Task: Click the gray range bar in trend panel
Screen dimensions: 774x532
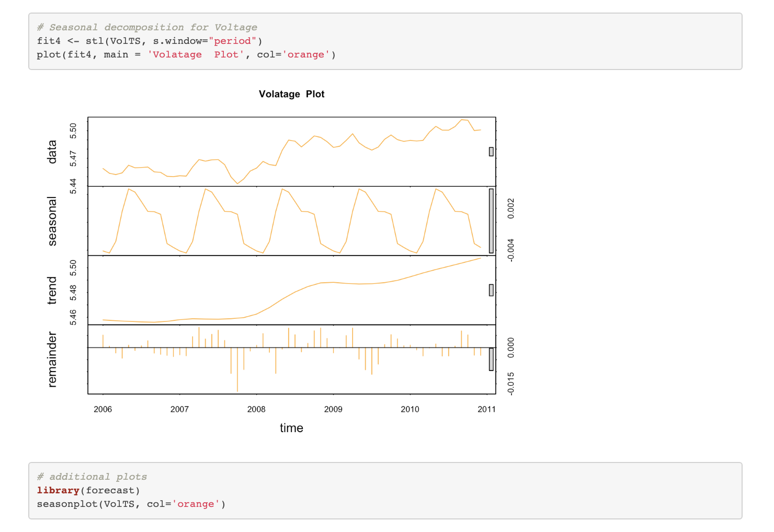Action: tap(491, 290)
